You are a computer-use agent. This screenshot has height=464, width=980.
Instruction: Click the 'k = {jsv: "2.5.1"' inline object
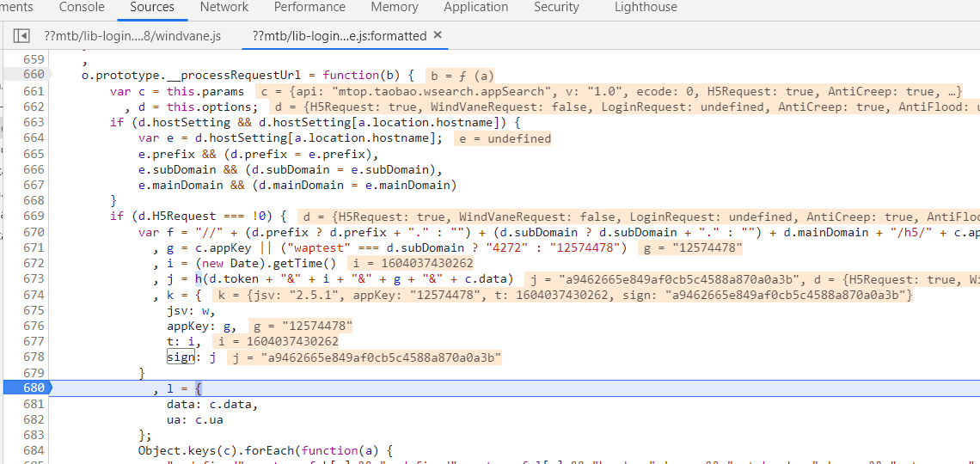point(562,294)
